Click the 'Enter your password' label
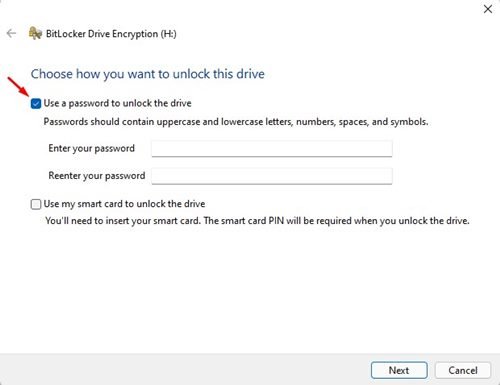The height and width of the screenshot is (385, 500). [x=92, y=148]
